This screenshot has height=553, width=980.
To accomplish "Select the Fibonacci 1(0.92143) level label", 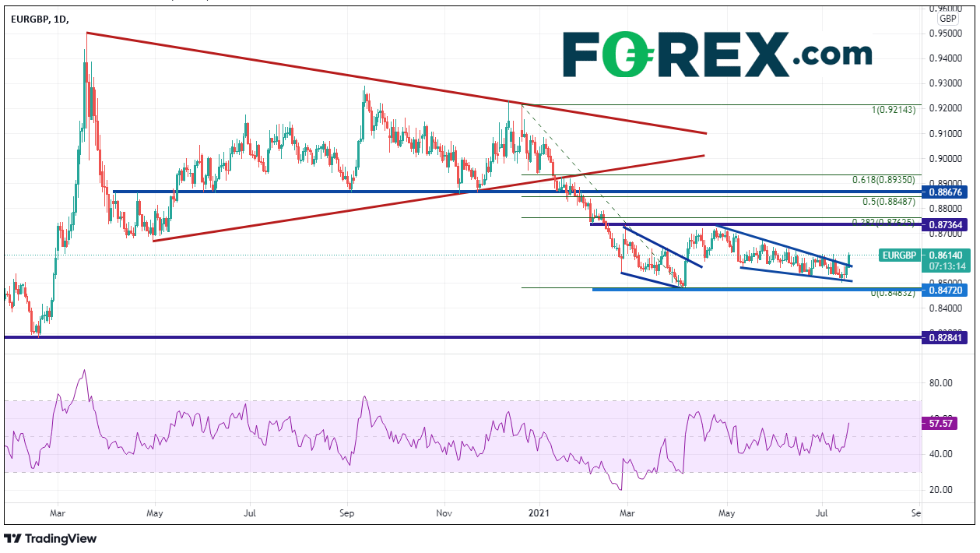I will point(894,111).
